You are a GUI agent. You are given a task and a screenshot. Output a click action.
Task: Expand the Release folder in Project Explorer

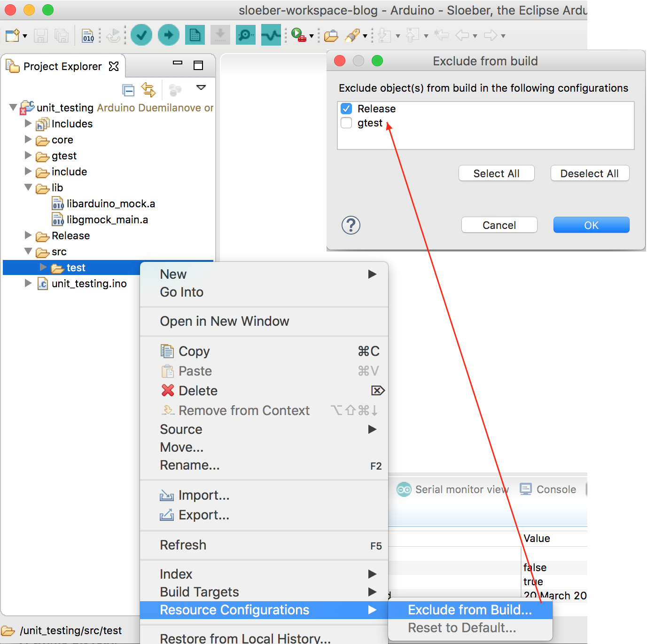28,236
